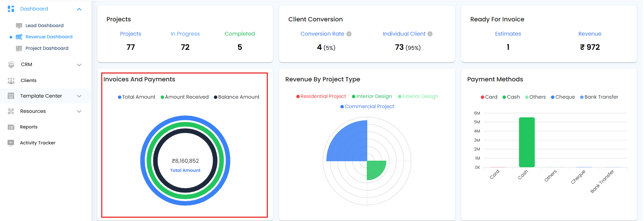Open the Lead Dashboard page
Image resolution: width=644 pixels, height=221 pixels.
(44, 25)
